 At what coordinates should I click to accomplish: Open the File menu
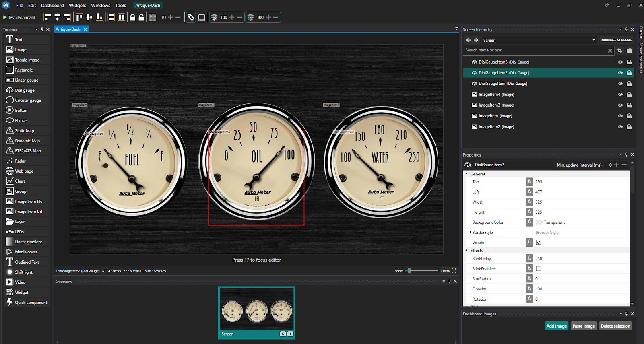click(19, 5)
